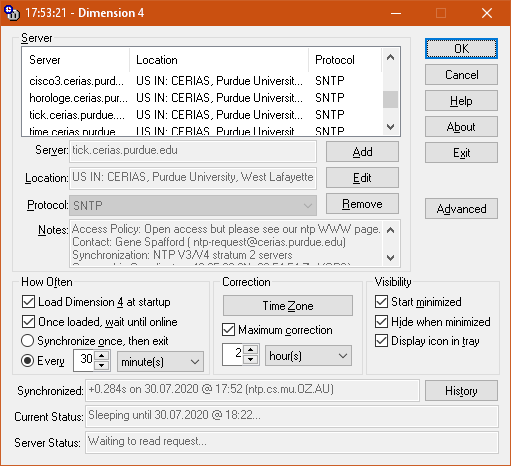Open the Help button
The width and height of the screenshot is (511, 466).
point(461,101)
